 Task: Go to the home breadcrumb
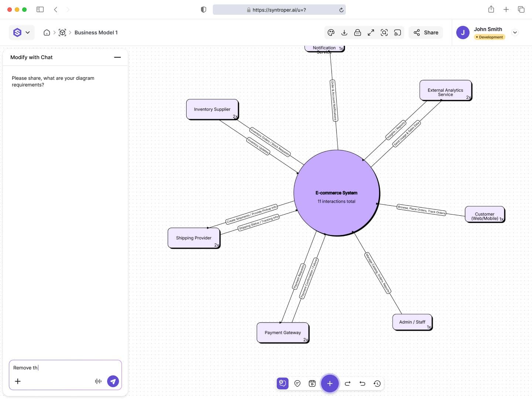pyautogui.click(x=47, y=33)
